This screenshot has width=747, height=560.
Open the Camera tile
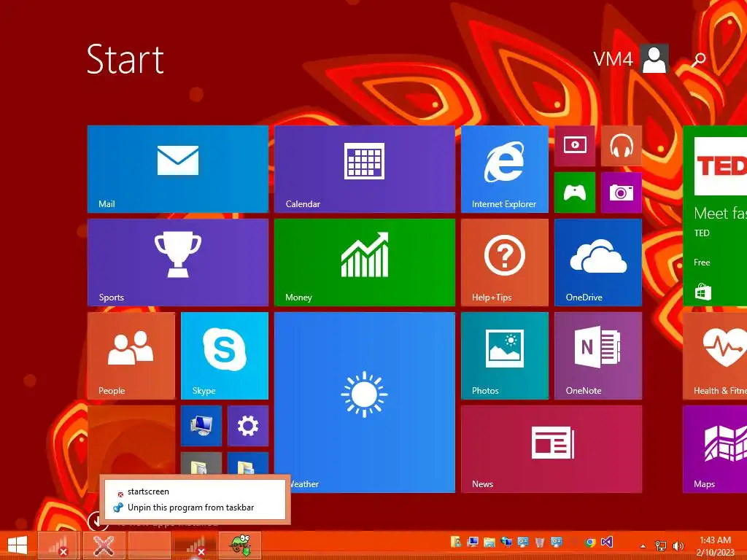[x=622, y=192]
